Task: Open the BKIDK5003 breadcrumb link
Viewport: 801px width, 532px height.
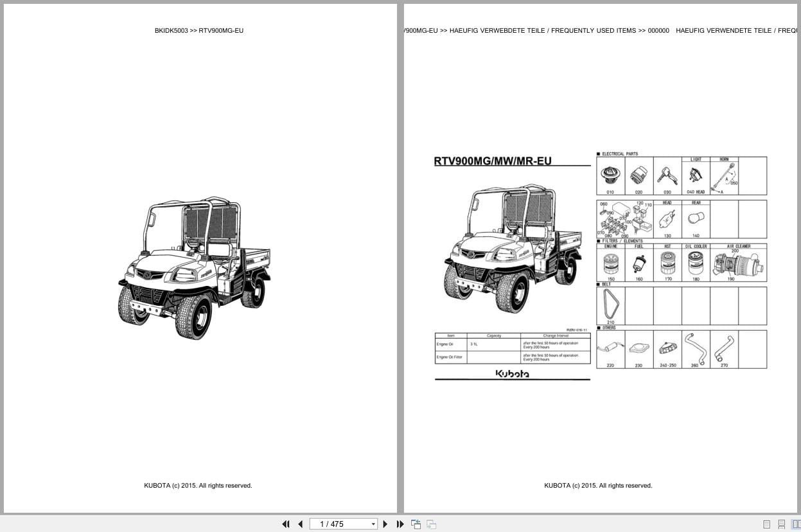Action: (x=171, y=30)
